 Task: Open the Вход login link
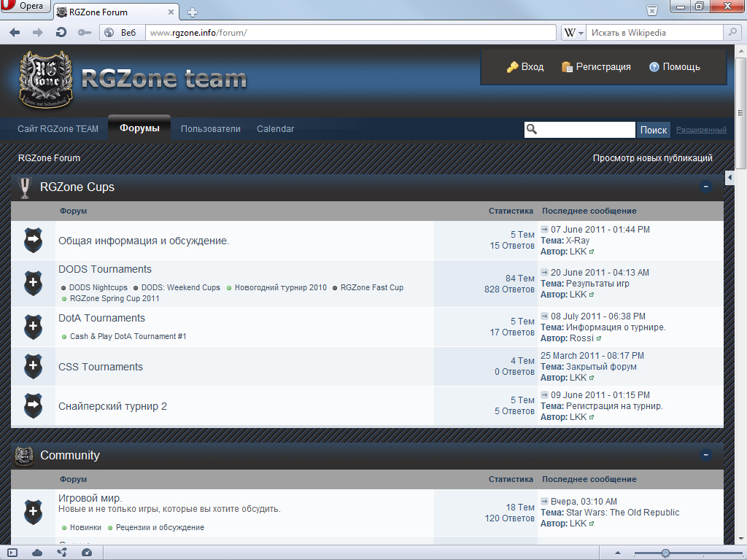pos(525,66)
